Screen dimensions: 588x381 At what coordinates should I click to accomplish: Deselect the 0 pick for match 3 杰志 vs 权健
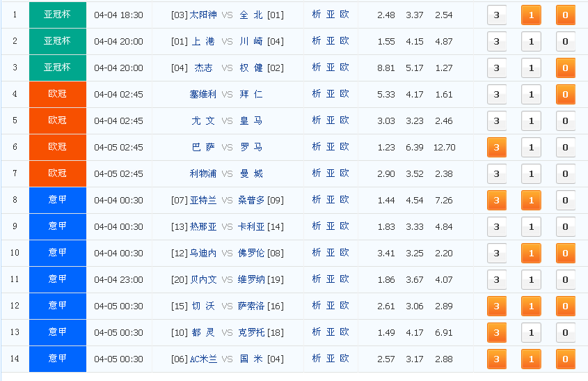point(566,68)
